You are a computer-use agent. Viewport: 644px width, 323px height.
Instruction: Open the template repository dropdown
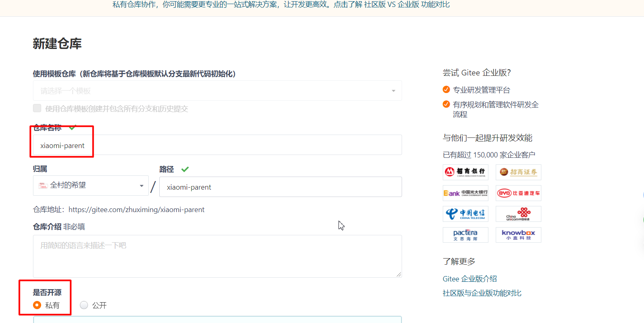click(x=217, y=91)
